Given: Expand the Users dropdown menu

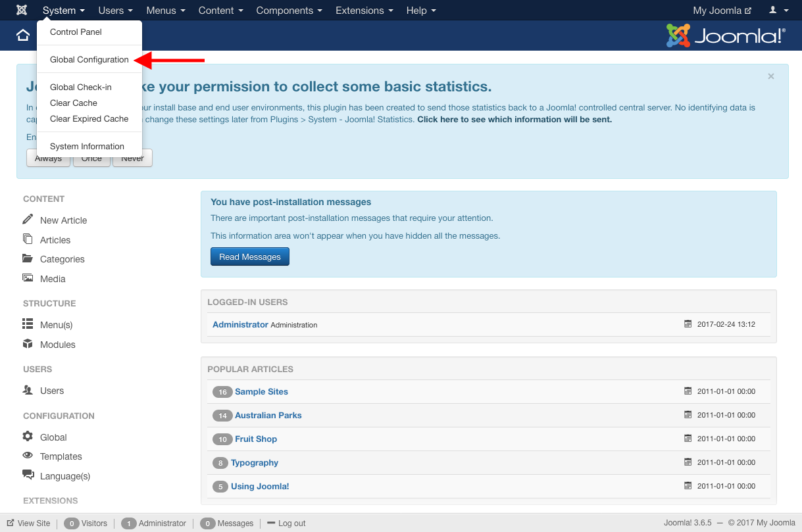Looking at the screenshot, I should (115, 11).
